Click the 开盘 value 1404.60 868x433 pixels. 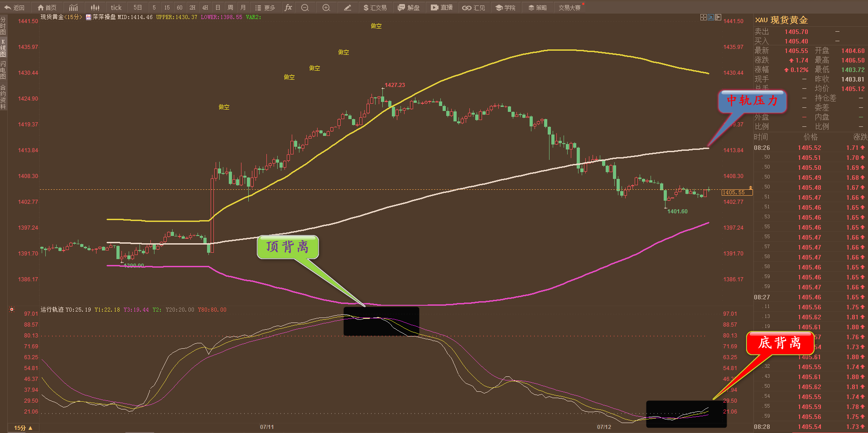853,51
